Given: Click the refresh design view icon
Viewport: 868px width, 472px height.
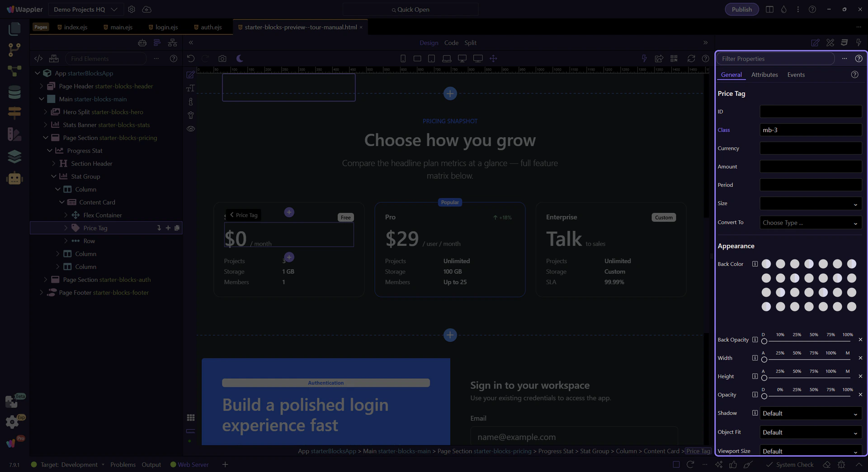Looking at the screenshot, I should [691, 58].
